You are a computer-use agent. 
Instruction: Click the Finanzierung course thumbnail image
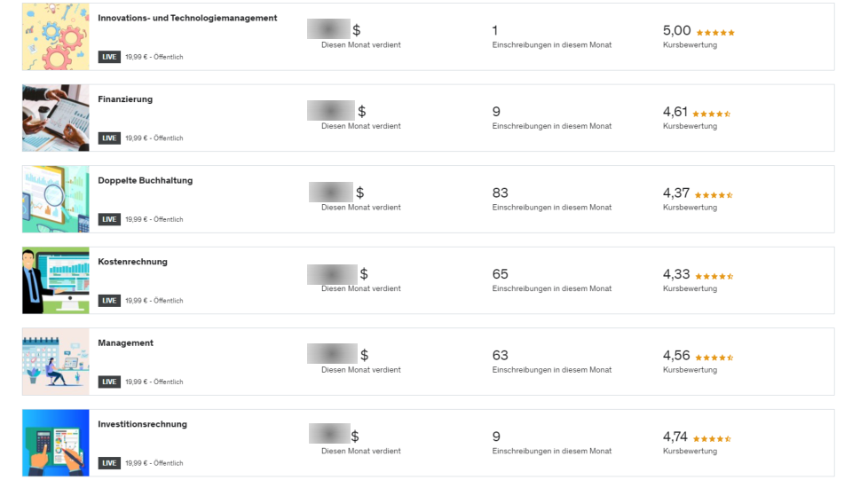56,118
